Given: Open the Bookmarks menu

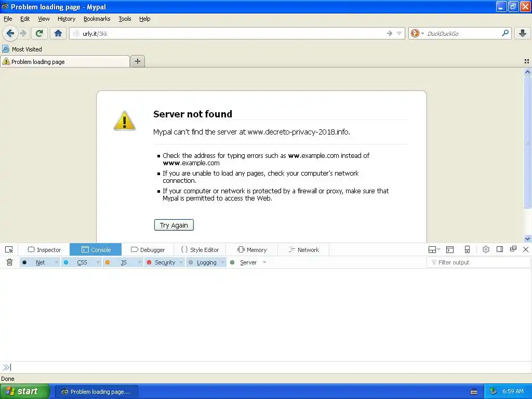Looking at the screenshot, I should pyautogui.click(x=97, y=19).
